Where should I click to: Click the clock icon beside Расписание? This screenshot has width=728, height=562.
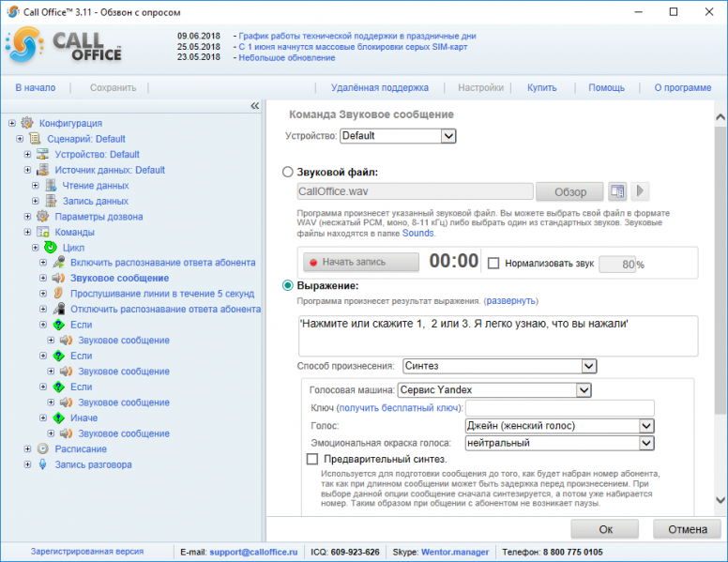pyautogui.click(x=43, y=448)
